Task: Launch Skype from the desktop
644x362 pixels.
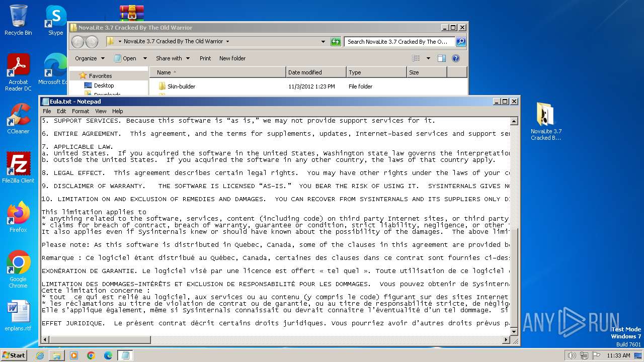Action: click(55, 20)
